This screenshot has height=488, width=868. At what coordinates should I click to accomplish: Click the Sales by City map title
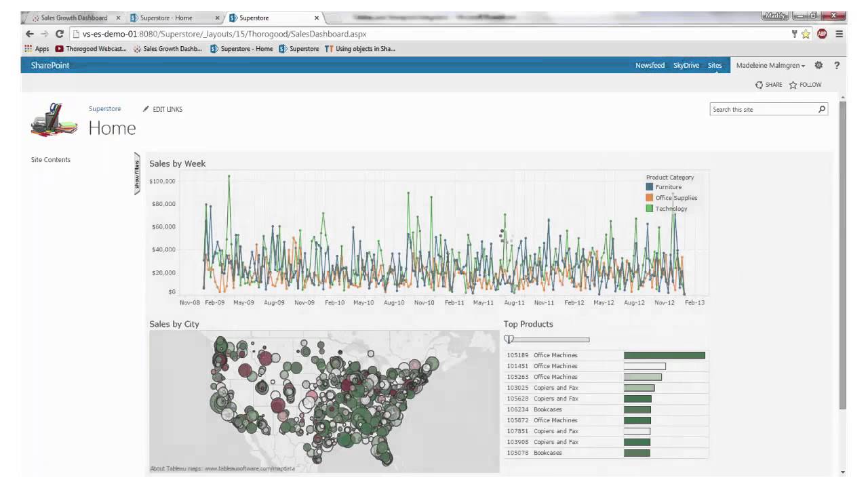[174, 324]
